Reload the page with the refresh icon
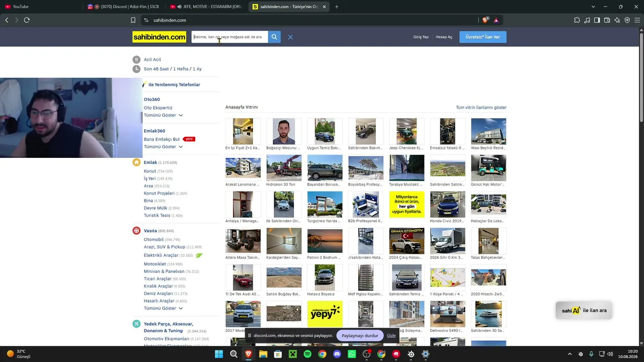 pos(27,20)
